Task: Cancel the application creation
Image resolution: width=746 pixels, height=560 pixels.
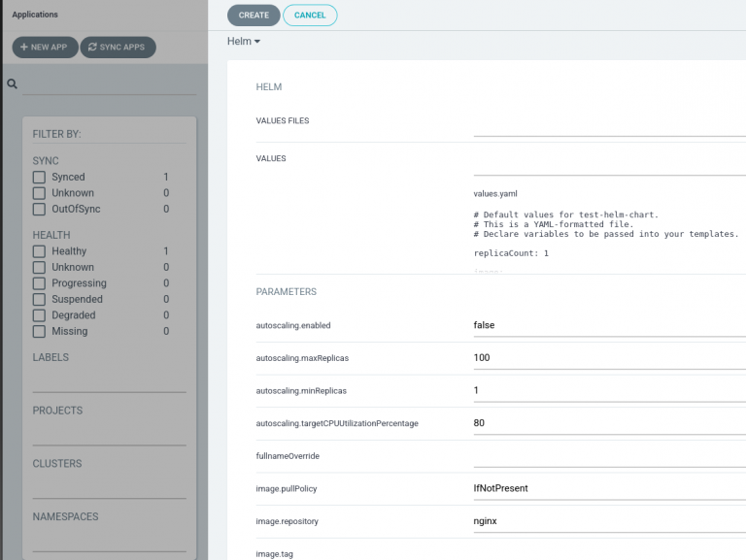Action: [x=310, y=16]
